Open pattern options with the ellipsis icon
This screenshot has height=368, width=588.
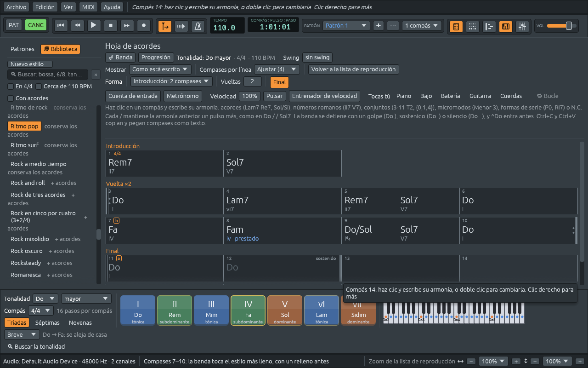[393, 26]
